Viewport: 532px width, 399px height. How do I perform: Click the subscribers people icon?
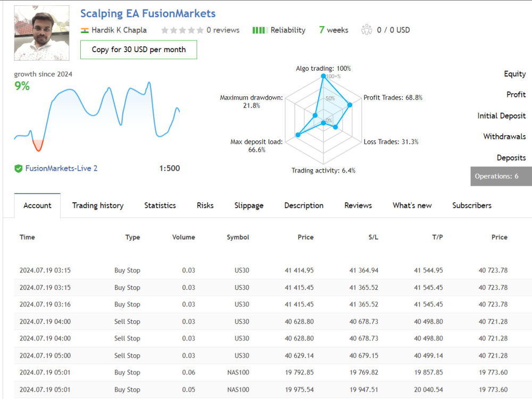(x=367, y=30)
